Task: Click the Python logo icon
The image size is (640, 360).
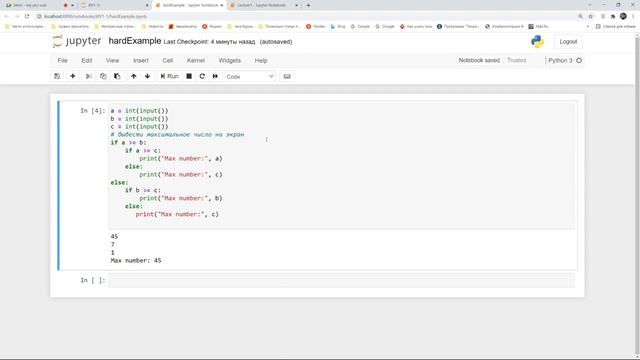Action: click(538, 42)
